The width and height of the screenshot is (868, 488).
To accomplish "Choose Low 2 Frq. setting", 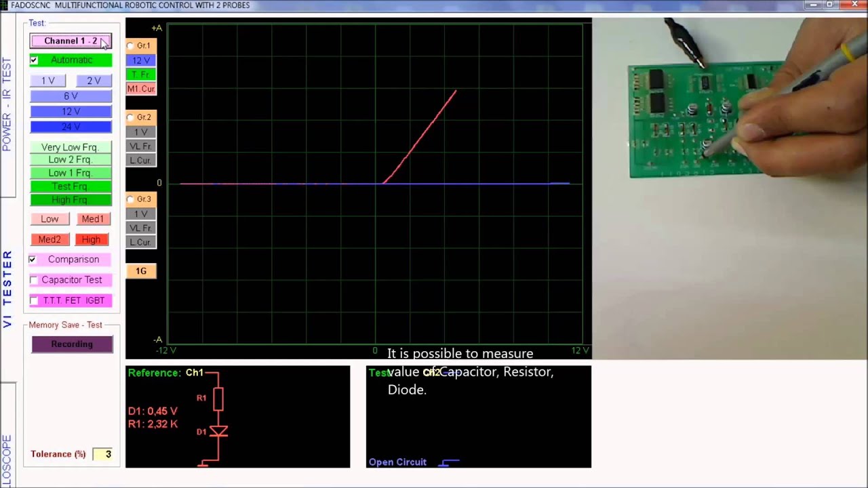I will pos(71,160).
